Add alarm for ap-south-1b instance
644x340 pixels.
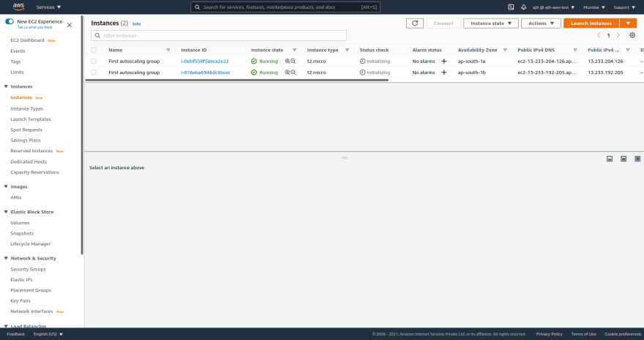[x=443, y=73]
